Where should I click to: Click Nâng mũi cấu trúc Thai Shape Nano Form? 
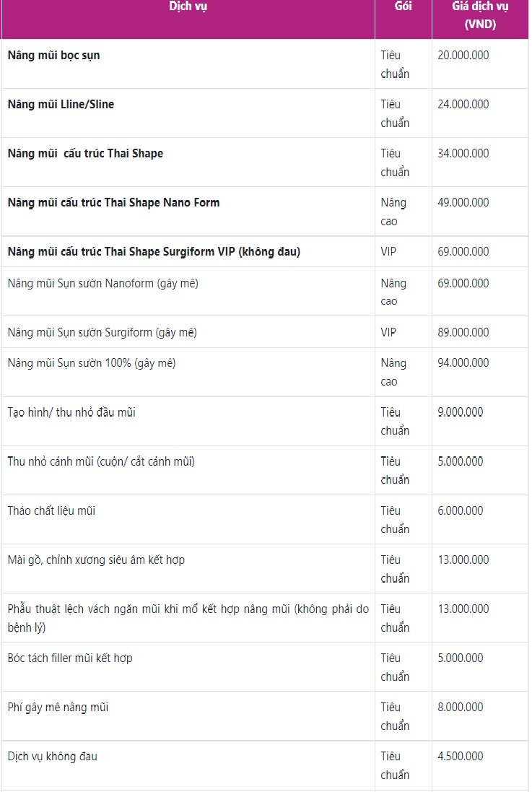tap(113, 202)
